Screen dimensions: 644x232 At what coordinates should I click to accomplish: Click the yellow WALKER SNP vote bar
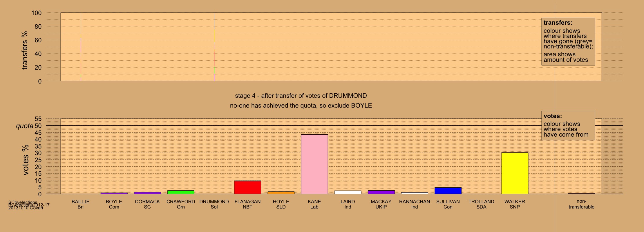click(x=515, y=173)
